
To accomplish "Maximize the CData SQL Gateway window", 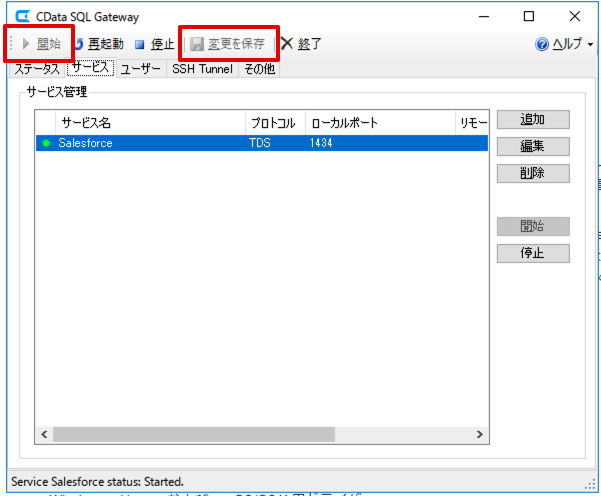I will 529,16.
